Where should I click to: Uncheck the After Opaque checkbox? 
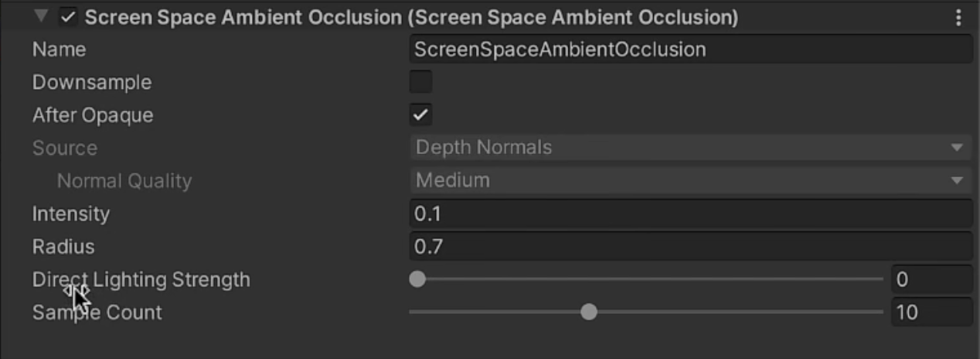(420, 115)
